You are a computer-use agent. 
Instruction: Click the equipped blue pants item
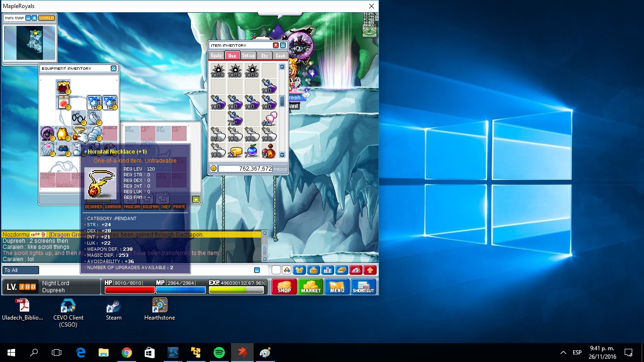click(x=63, y=149)
